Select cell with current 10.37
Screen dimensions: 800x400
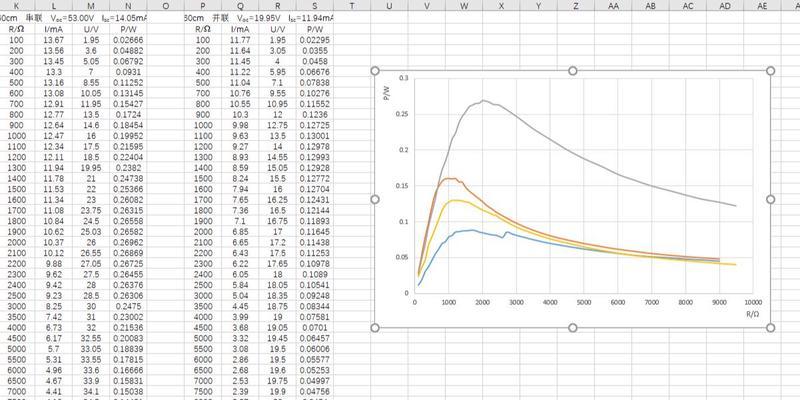click(x=54, y=242)
